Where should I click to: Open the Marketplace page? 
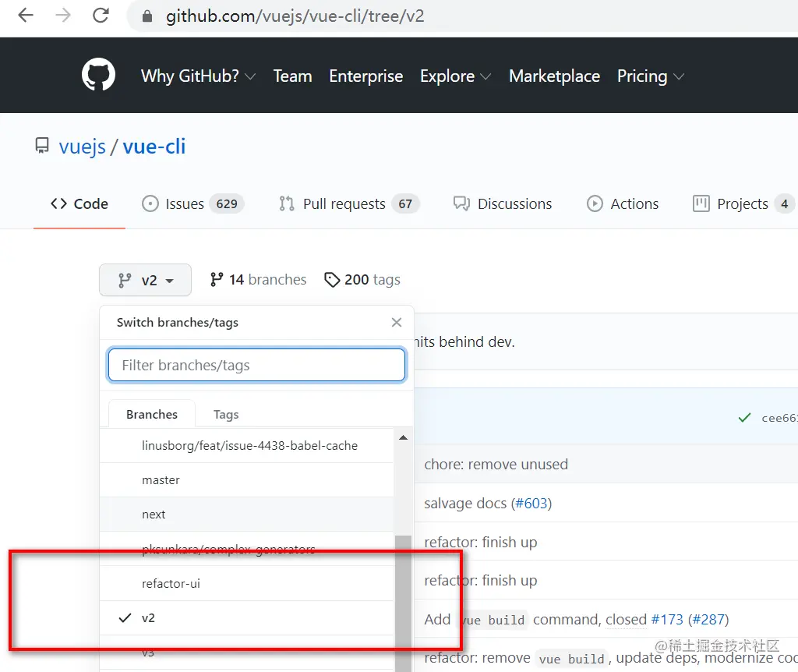554,76
